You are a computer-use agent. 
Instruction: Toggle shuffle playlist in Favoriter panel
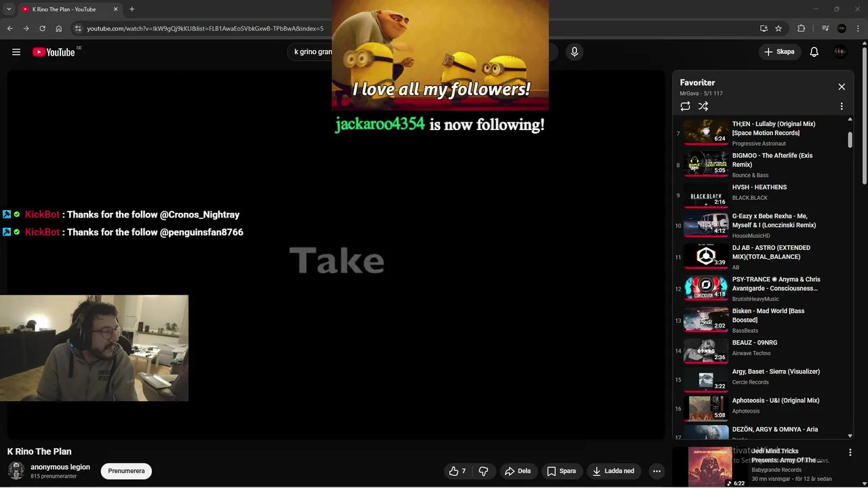[x=703, y=106]
